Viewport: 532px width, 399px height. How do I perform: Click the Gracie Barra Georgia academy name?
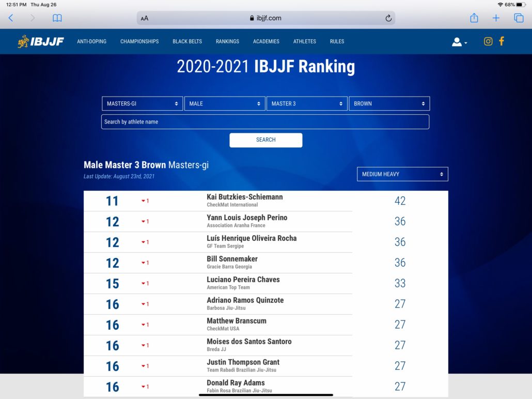pos(229,267)
